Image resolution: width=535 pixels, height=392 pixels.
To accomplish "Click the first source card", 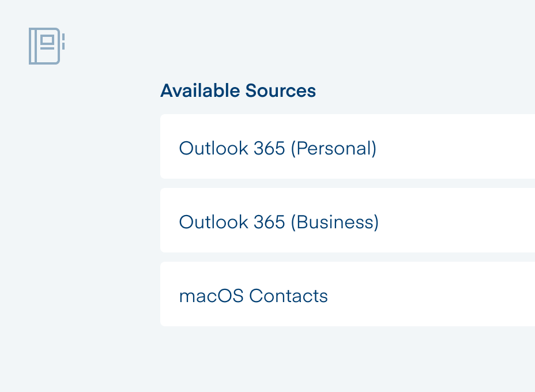I will (346, 146).
